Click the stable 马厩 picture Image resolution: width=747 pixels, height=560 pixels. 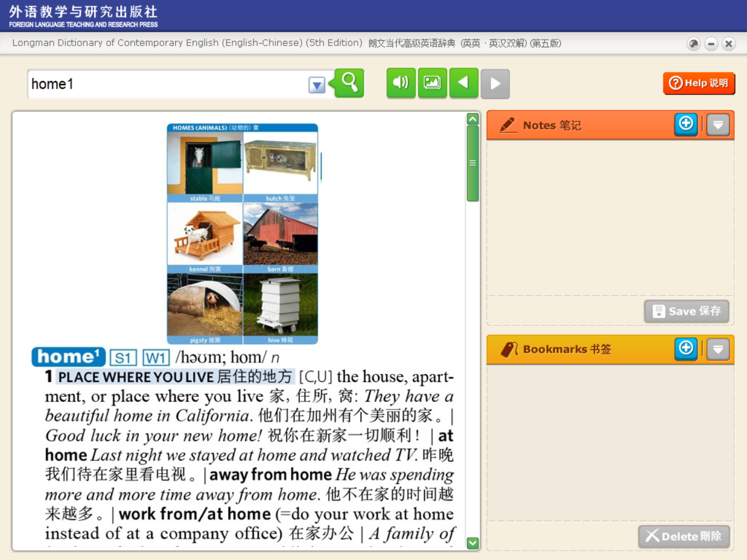(205, 163)
